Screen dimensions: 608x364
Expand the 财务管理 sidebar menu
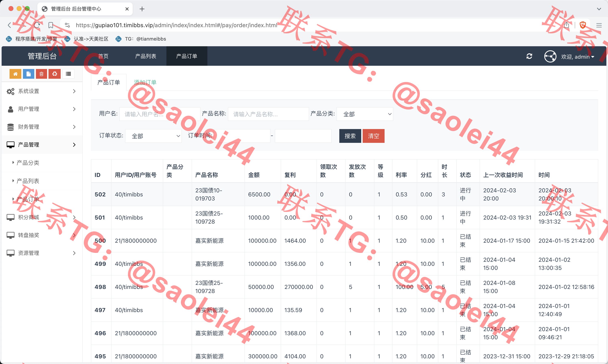click(42, 127)
